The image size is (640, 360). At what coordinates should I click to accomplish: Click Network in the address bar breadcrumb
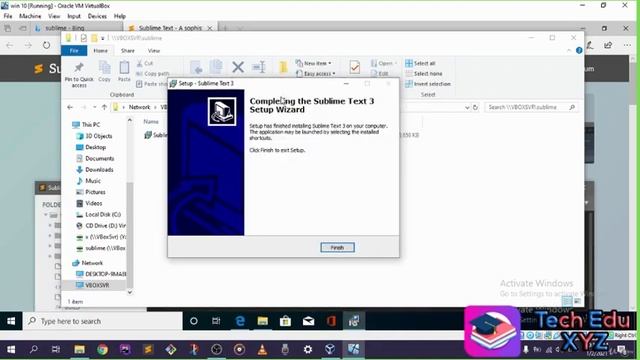pos(140,107)
